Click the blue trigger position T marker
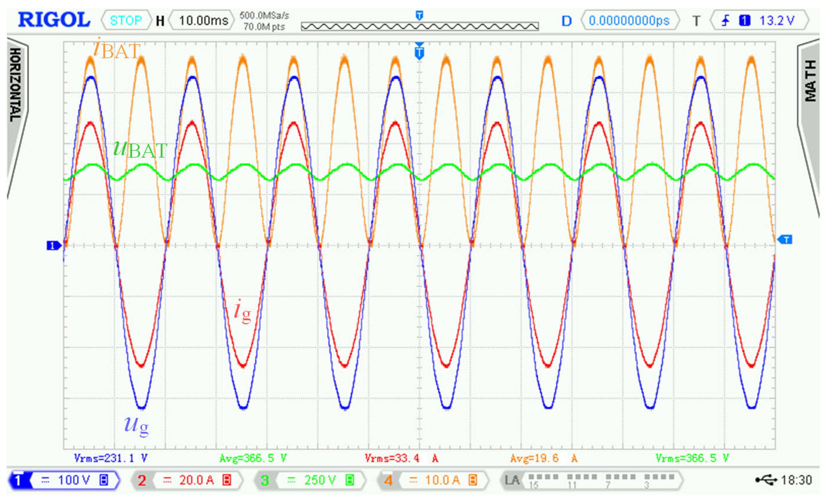 coord(419,53)
